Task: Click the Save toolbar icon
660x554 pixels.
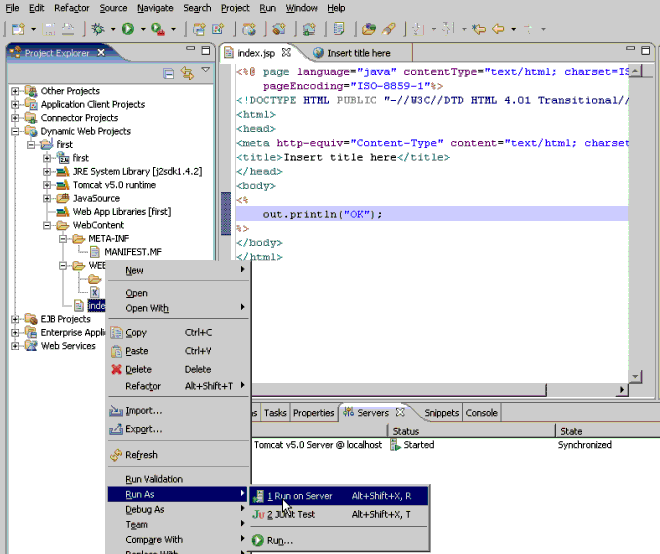Action: 50,29
